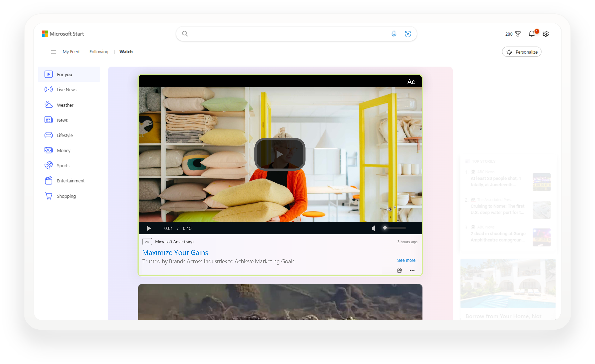Mute the ad video with the speaker icon
The height and width of the screenshot is (364, 595).
pos(373,228)
